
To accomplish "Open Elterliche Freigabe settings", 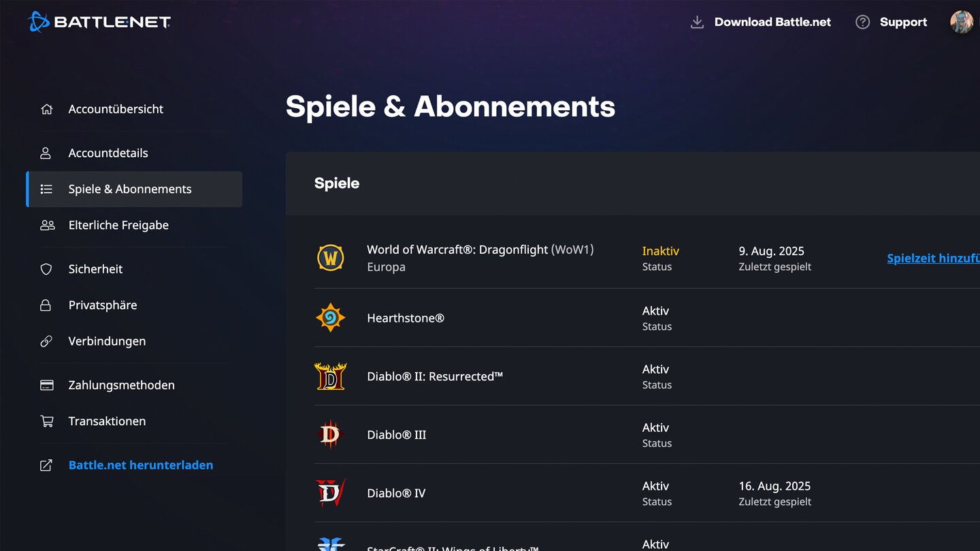I will [118, 225].
